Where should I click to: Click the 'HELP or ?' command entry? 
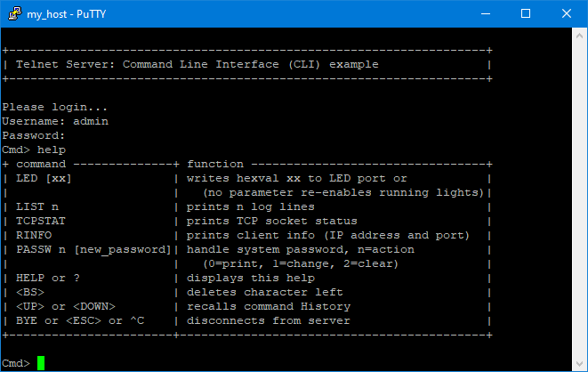tap(48, 278)
